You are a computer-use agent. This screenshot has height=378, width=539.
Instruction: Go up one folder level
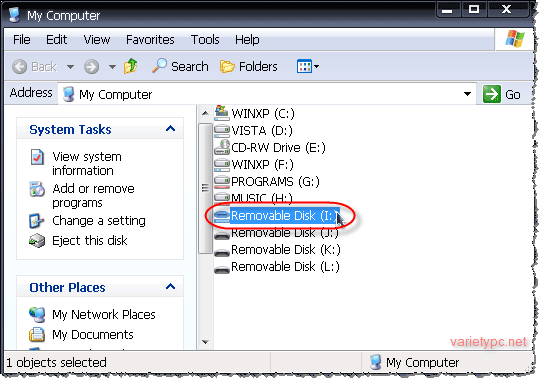coord(131,66)
